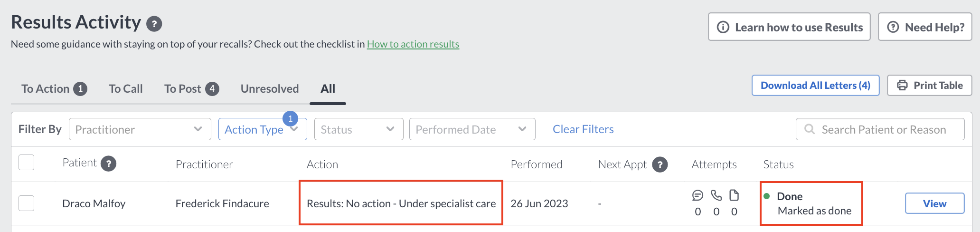Click Download All Letters (4) button
Image resolution: width=980 pixels, height=232 pixels.
coord(815,86)
